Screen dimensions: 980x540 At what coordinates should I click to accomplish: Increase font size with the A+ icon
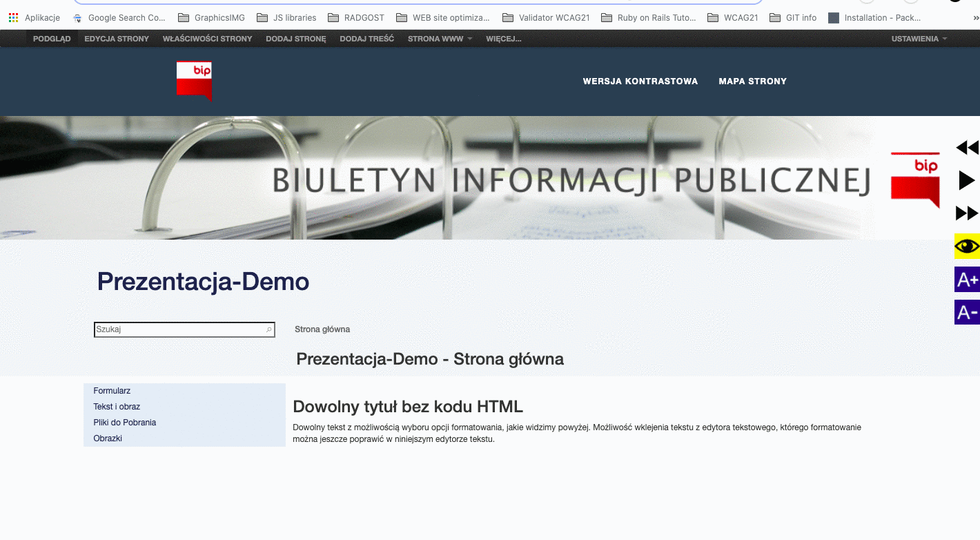(967, 280)
